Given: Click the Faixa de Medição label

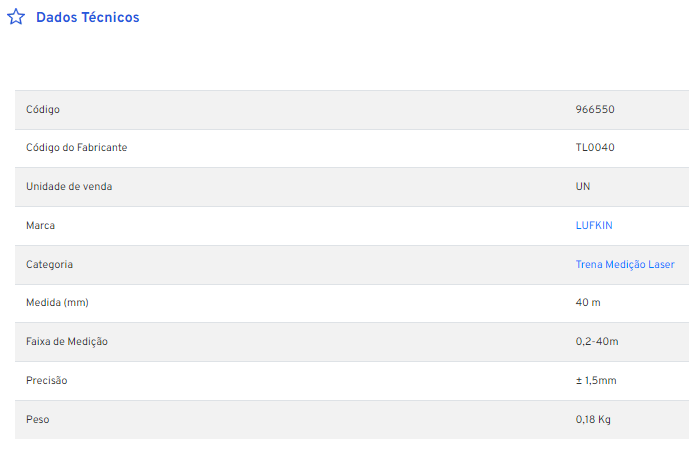Looking at the screenshot, I should click(x=67, y=342).
